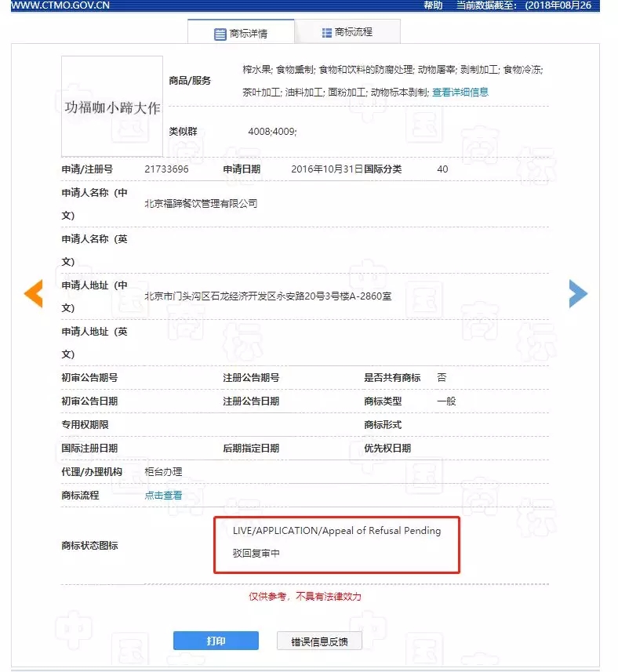
Task: Click the Appeal of Refusal Pending status
Action: point(336,531)
